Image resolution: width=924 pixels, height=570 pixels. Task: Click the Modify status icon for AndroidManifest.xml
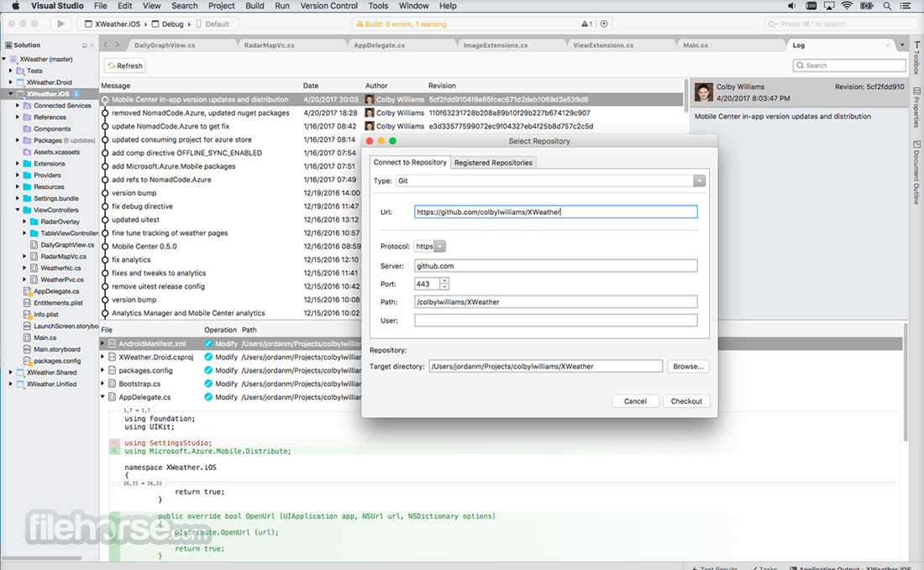point(208,344)
